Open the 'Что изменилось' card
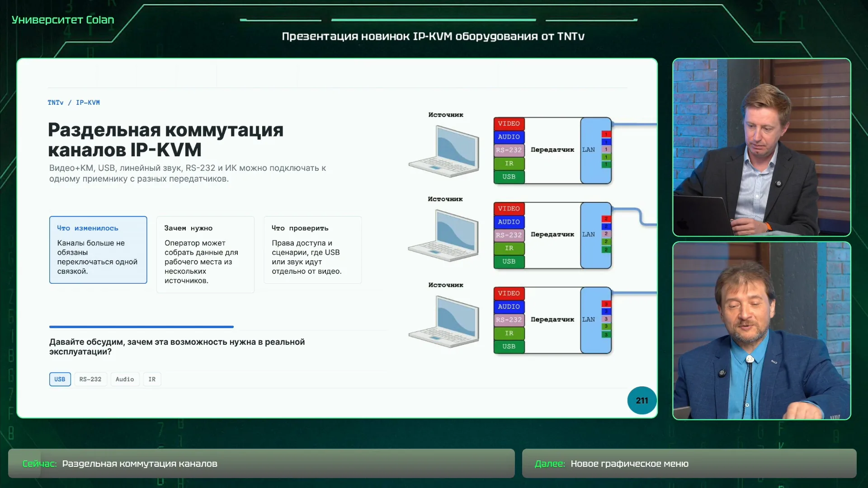 (x=98, y=250)
